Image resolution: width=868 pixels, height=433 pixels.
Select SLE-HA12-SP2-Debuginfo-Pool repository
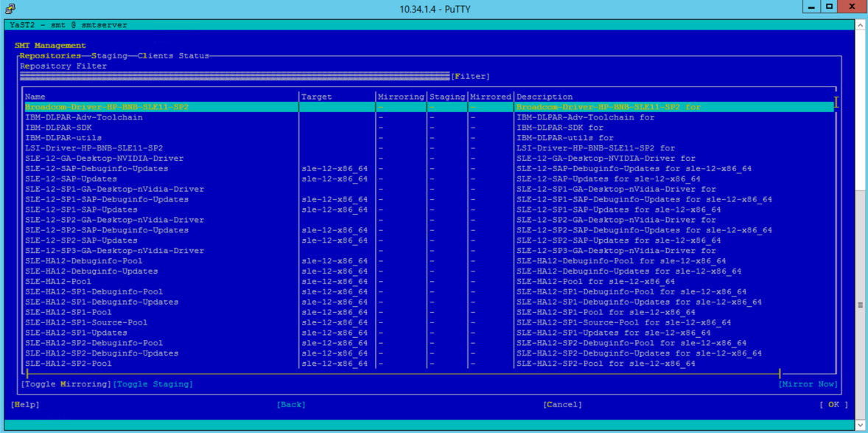pos(94,343)
